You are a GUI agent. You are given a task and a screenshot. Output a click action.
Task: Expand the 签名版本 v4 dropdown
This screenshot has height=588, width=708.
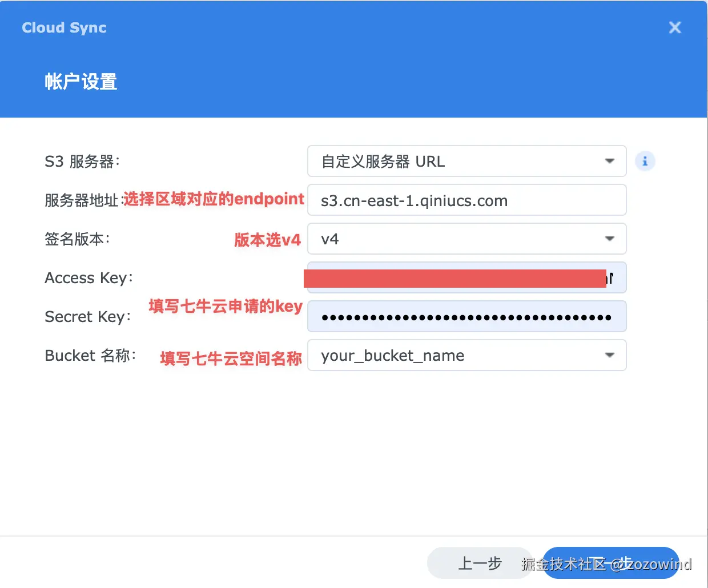[467, 239]
